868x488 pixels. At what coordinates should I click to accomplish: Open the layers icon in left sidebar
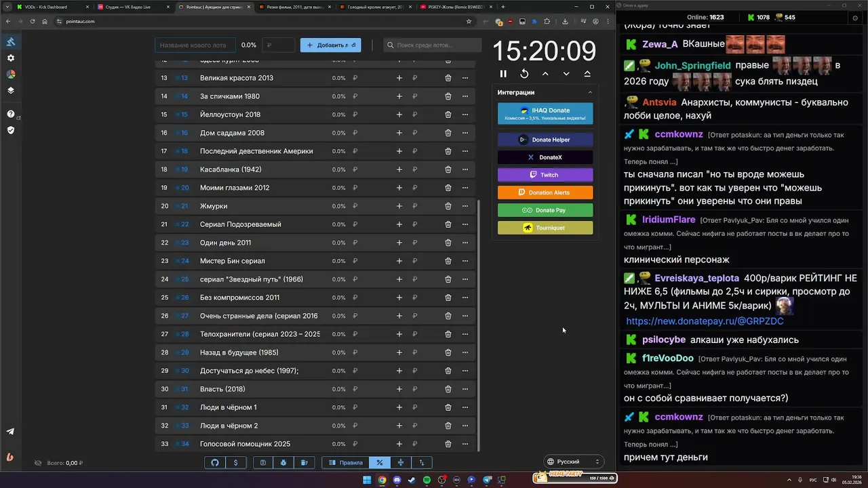[x=11, y=90]
